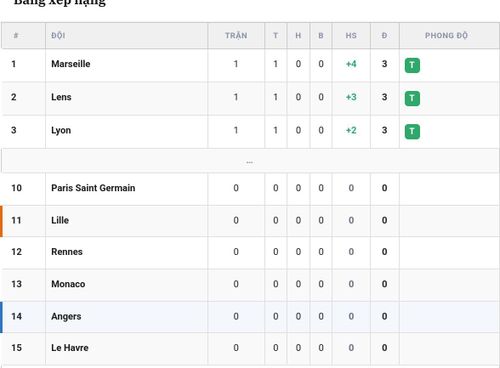This screenshot has width=500, height=368.
Task: Sort by the Đ points column header
Action: coord(384,36)
